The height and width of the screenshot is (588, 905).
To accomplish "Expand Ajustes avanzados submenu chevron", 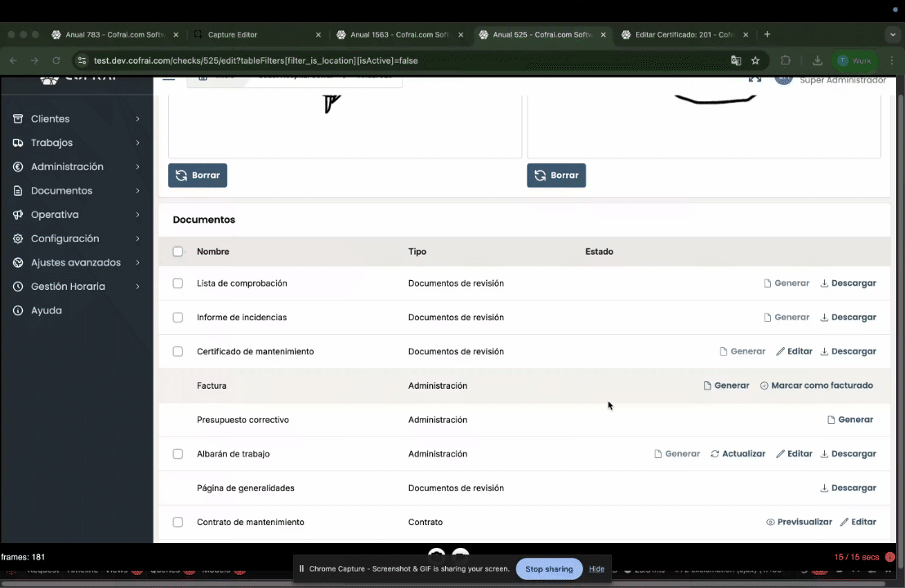I will (x=137, y=263).
